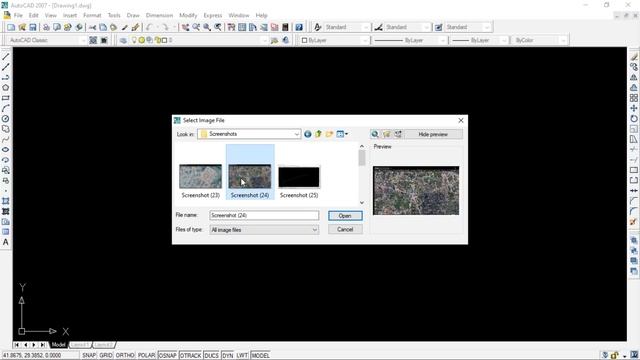Click the Undo arrow icon
The height and width of the screenshot is (360, 640).
pyautogui.click(x=149, y=27)
